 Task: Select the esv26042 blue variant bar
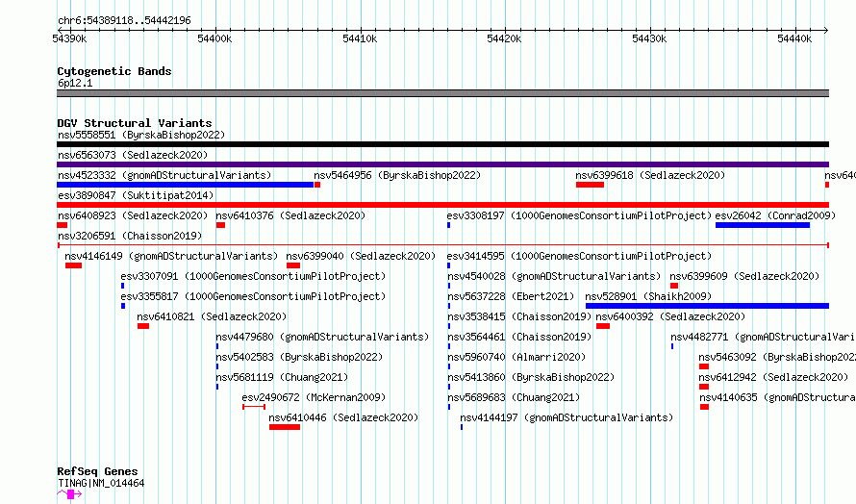(763, 225)
